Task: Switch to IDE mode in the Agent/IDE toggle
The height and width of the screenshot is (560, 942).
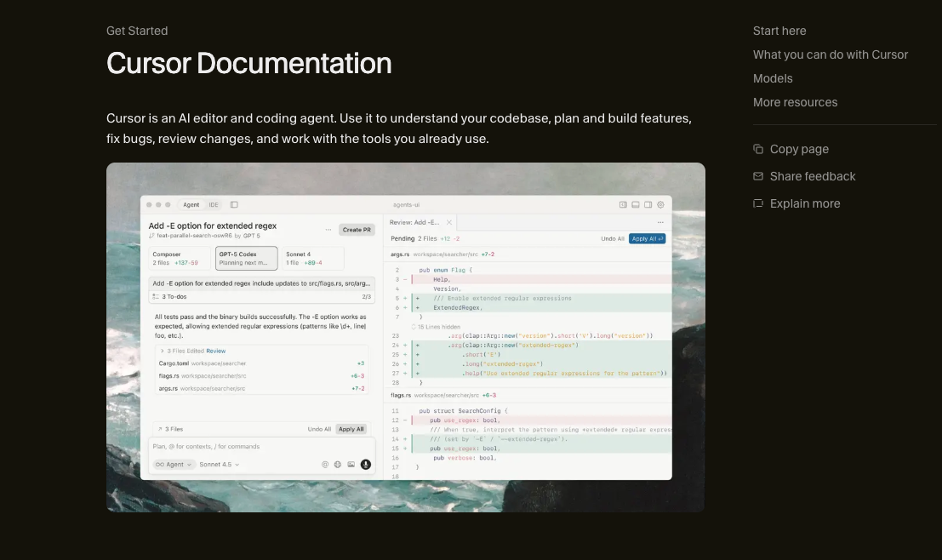Action: (214, 205)
